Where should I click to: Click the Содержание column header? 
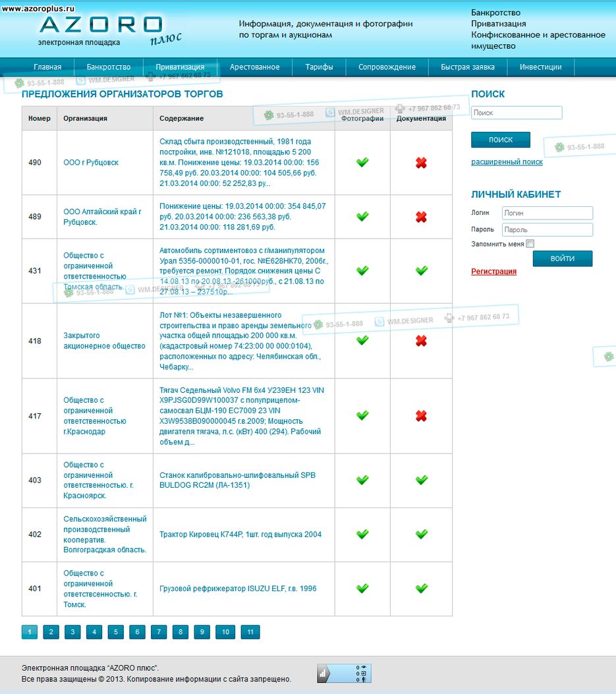coord(181,118)
